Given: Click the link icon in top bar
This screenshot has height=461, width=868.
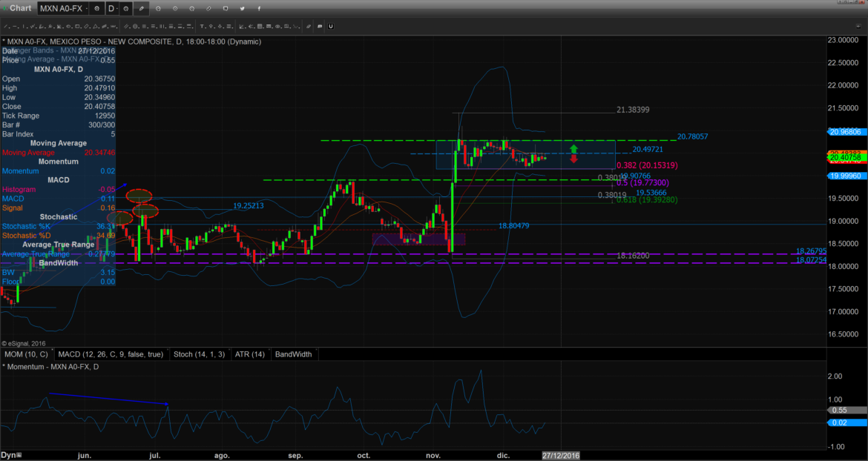Looking at the screenshot, I should (208, 8).
